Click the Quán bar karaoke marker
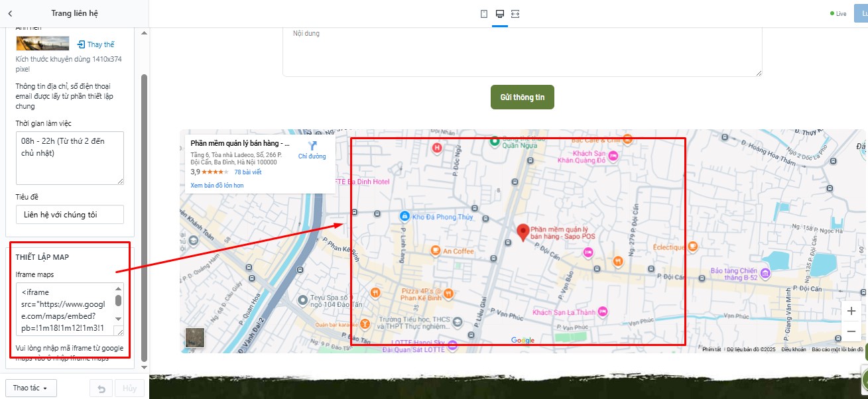868x399 pixels. point(364,323)
